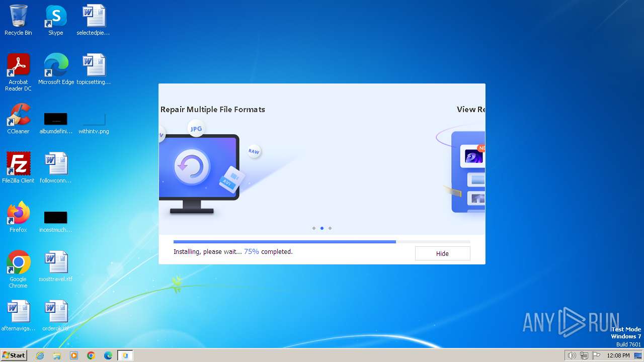Launch Skype from the desktop

(56, 20)
